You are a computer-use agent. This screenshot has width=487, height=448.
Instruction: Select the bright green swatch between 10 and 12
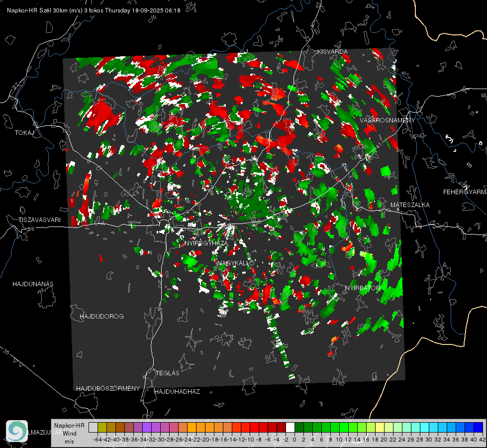344,428
